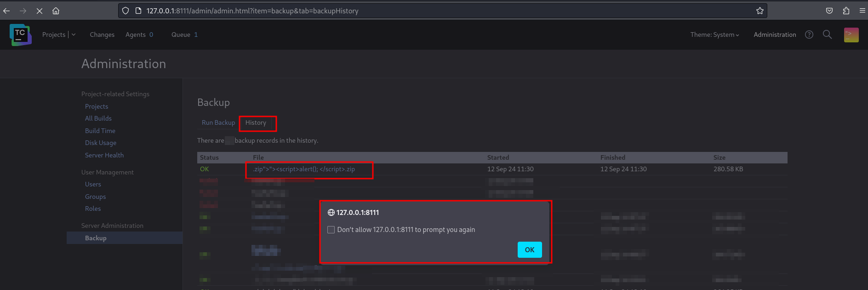Open the Projects menu item
Screen dimensions: 868x290
pyautogui.click(x=54, y=35)
